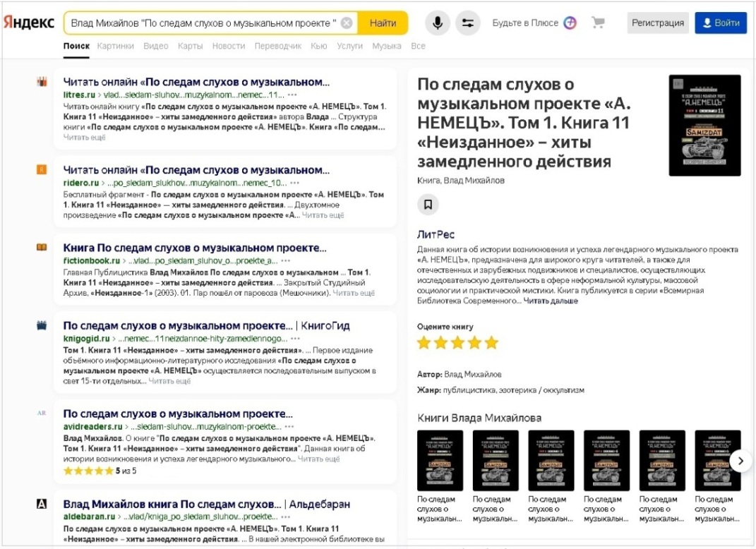This screenshot has height=549, width=756.
Task: Switch to the Музыка tab
Action: (387, 46)
